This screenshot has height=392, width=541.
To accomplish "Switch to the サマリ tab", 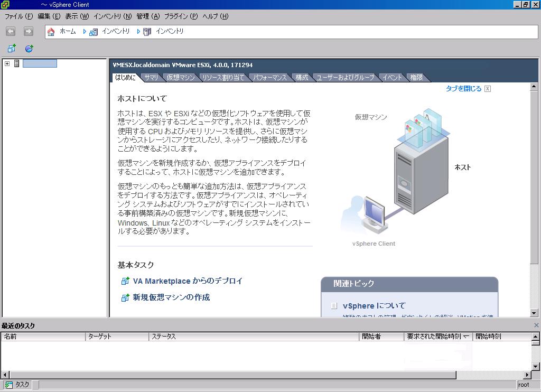I will [151, 78].
